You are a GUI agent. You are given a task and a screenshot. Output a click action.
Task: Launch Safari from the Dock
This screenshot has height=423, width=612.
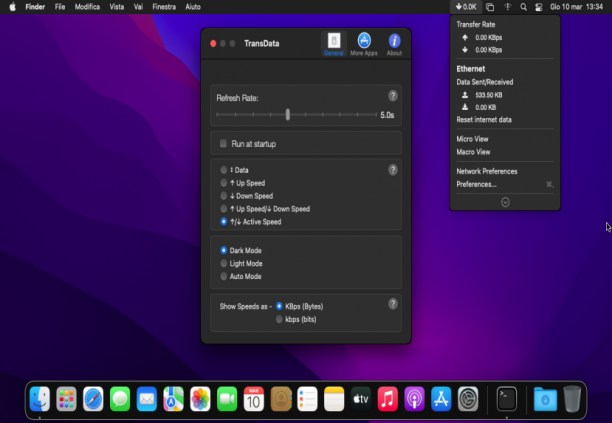pos(93,399)
